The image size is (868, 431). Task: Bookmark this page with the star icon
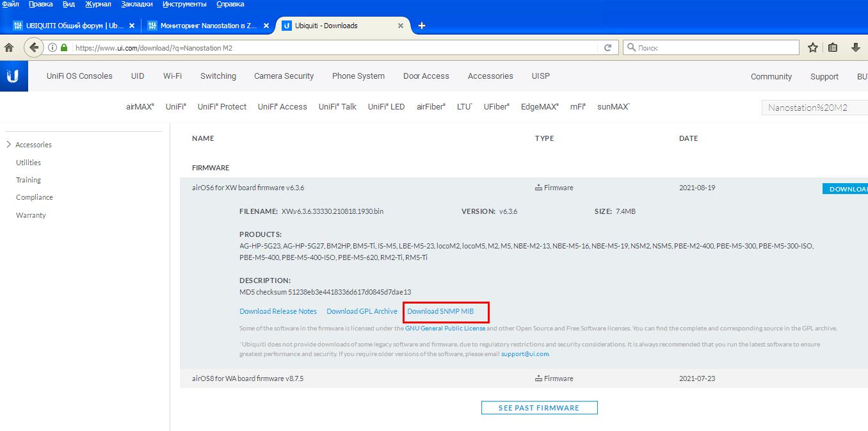point(812,47)
